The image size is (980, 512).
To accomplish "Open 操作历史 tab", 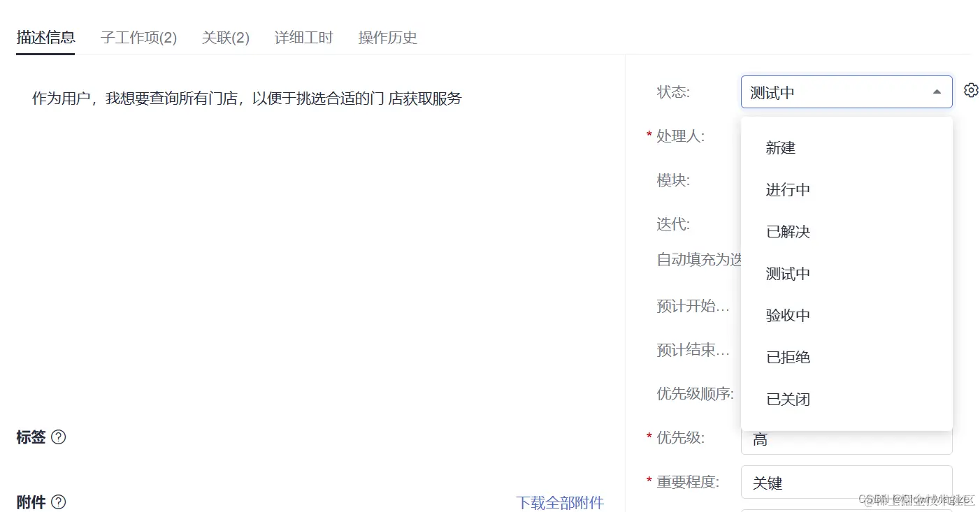I will (x=388, y=38).
